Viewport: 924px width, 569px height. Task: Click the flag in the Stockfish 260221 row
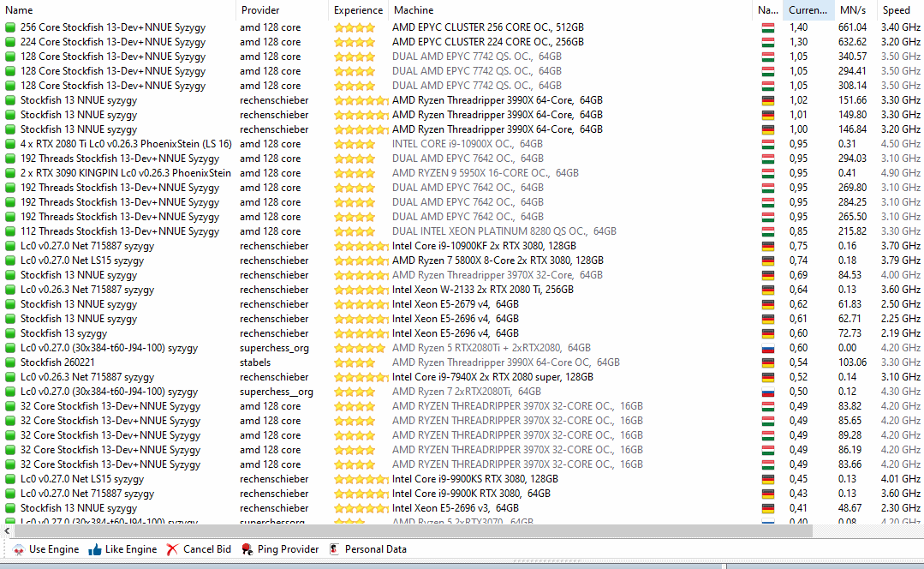[x=767, y=362]
